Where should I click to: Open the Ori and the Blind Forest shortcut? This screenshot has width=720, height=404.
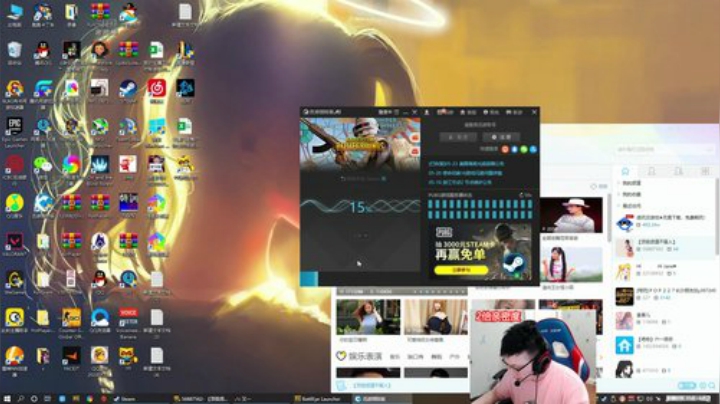tap(100, 169)
